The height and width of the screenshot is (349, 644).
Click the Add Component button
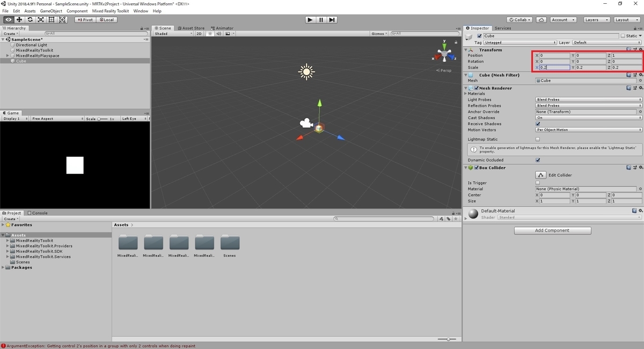click(x=553, y=230)
